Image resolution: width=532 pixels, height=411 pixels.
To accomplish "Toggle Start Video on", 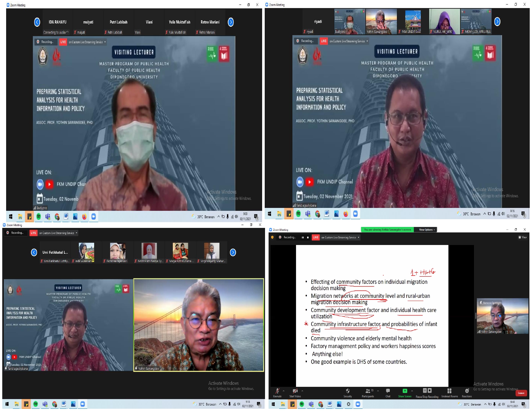I will point(295,393).
